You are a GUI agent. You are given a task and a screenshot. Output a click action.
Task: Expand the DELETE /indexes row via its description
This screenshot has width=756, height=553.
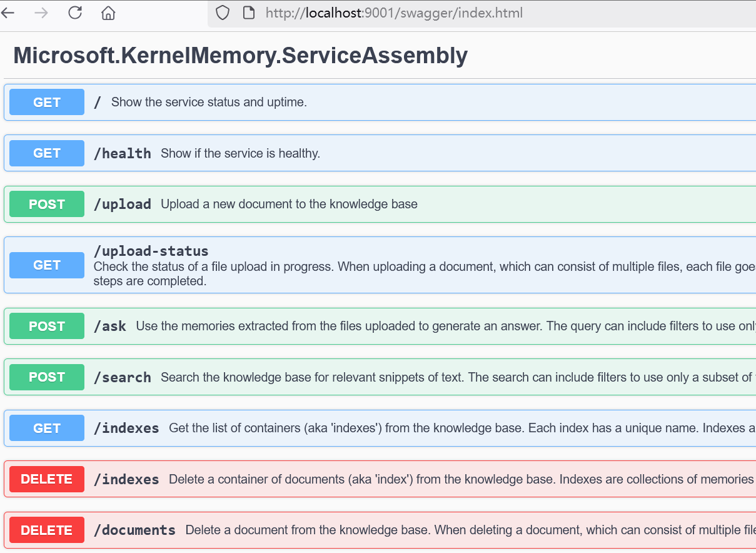[462, 479]
